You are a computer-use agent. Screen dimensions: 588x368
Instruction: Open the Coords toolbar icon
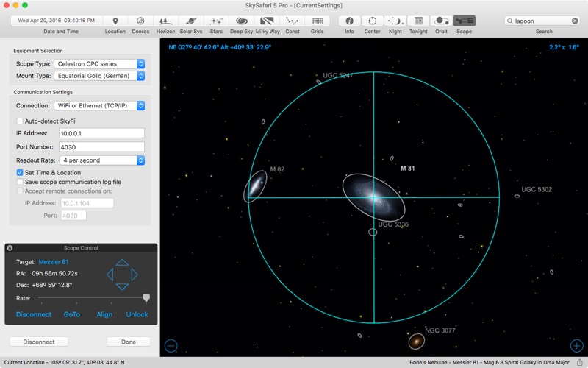pos(140,21)
